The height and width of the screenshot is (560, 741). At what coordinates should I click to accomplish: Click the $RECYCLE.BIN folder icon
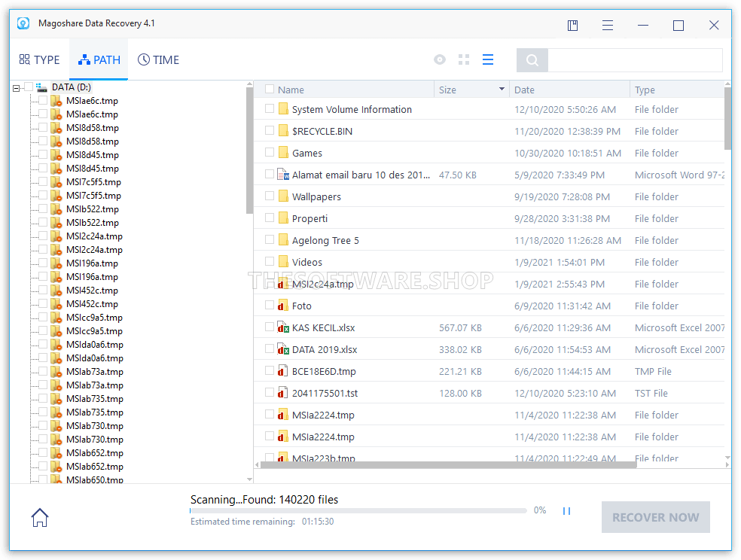pyautogui.click(x=283, y=131)
